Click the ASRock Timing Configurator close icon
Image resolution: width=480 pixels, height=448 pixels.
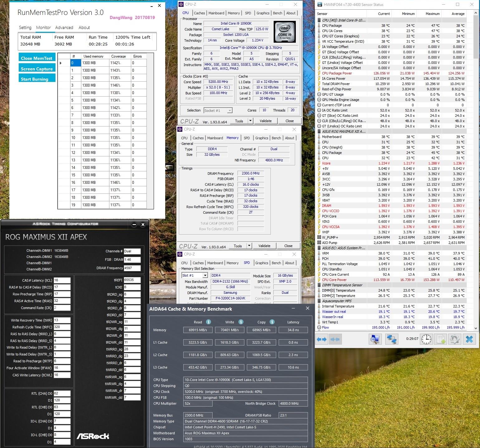(143, 224)
